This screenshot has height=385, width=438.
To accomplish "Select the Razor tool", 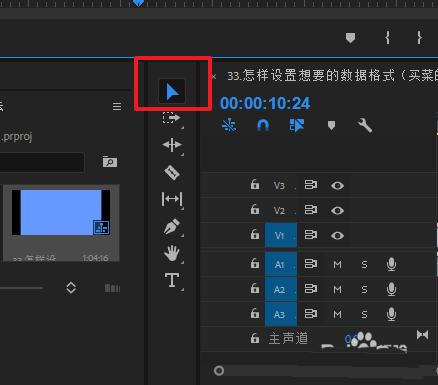I will click(172, 172).
